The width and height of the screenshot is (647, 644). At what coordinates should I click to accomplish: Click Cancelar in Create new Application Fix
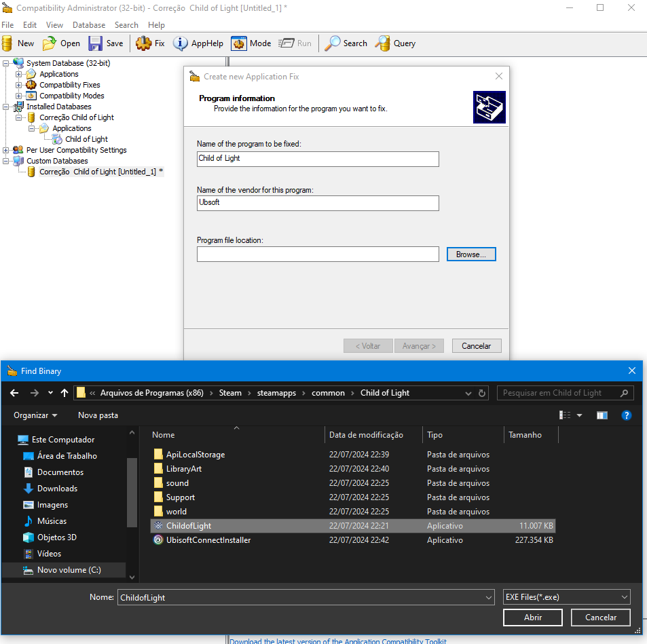point(476,346)
